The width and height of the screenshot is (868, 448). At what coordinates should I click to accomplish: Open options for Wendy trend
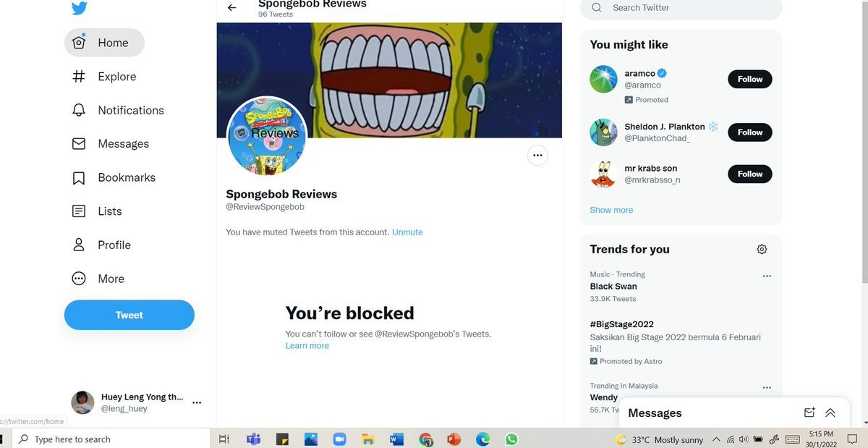tap(767, 387)
